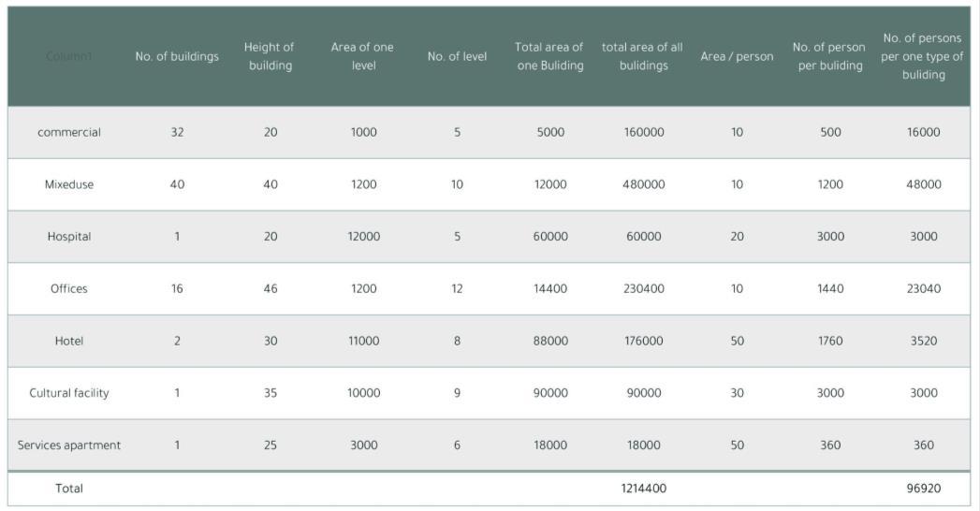
Task: Click the faded 'Column1' header cell
Action: tap(69, 56)
